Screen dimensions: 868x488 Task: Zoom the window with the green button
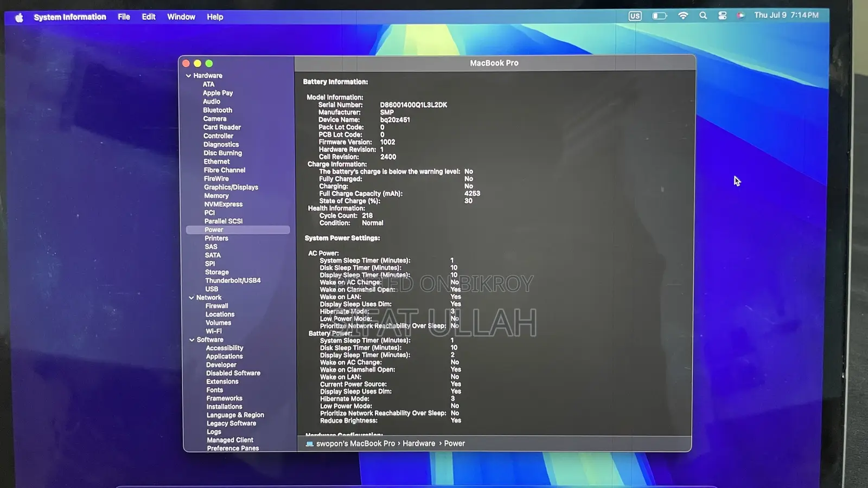click(x=209, y=63)
